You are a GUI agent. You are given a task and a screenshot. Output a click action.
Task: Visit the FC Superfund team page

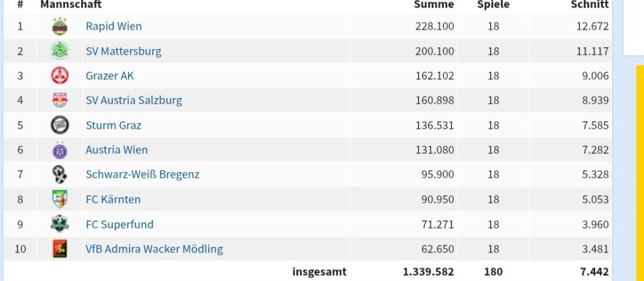coord(119,224)
